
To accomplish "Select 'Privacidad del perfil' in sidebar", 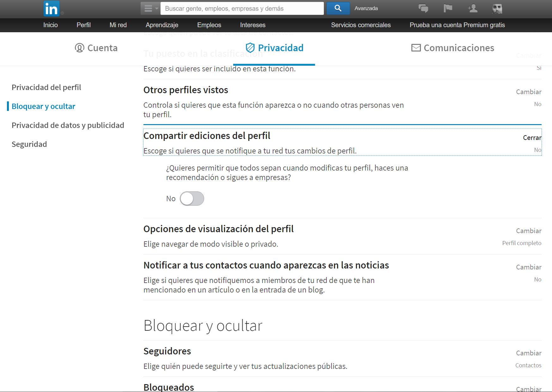I will (x=46, y=87).
